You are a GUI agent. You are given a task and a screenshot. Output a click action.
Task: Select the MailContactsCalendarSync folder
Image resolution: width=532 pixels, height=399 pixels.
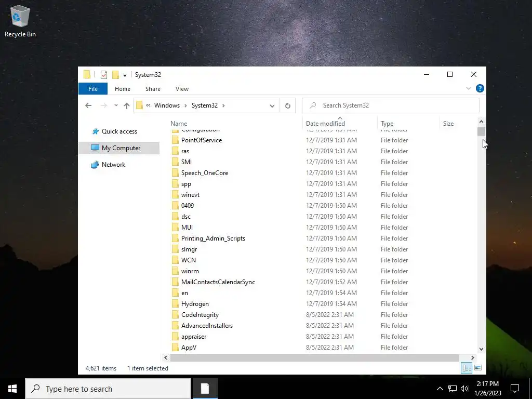click(x=218, y=282)
